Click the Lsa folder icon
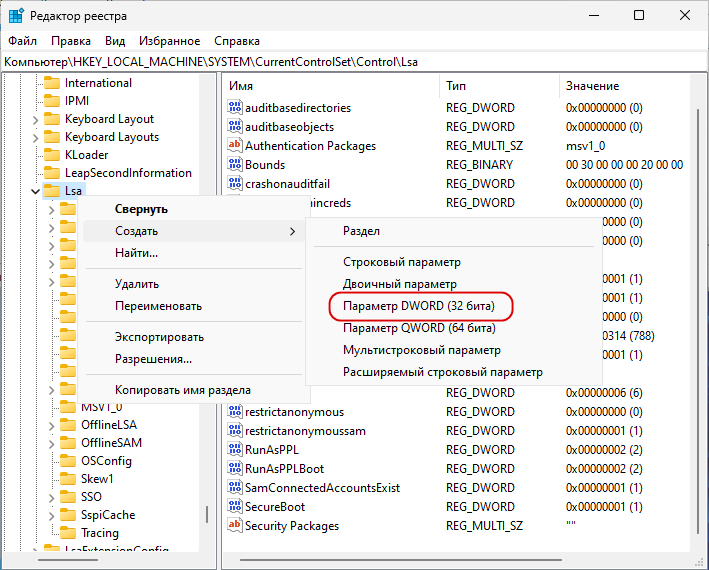This screenshot has width=709, height=570. [52, 191]
